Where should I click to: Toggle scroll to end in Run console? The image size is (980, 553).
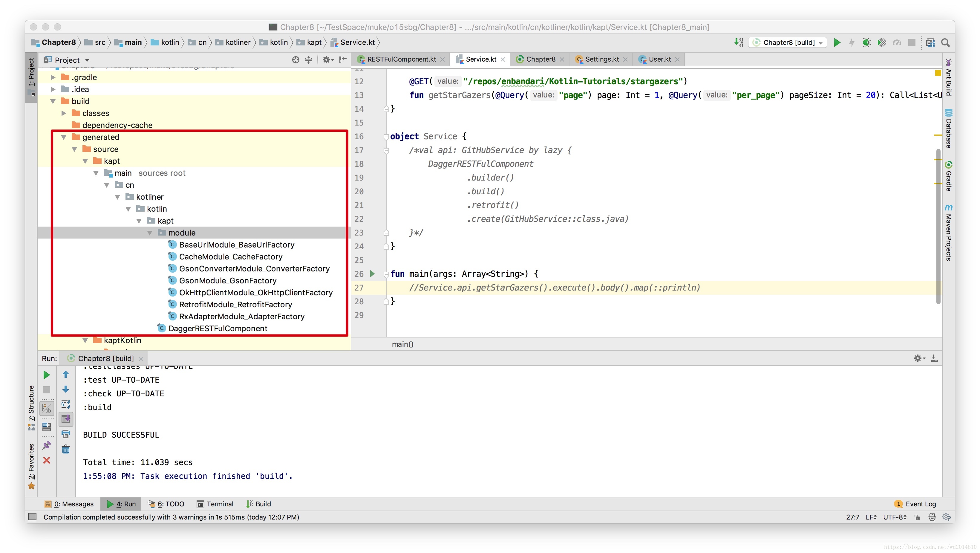[x=66, y=419]
